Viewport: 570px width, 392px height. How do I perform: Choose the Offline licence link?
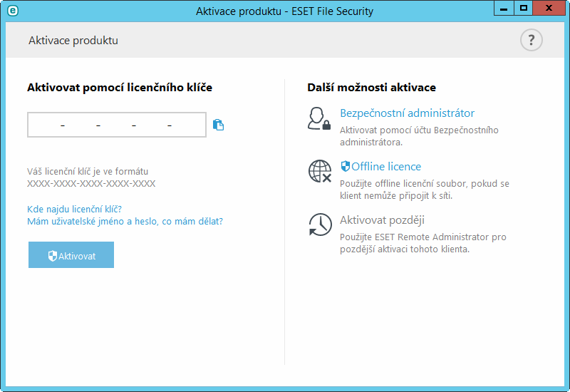point(380,167)
